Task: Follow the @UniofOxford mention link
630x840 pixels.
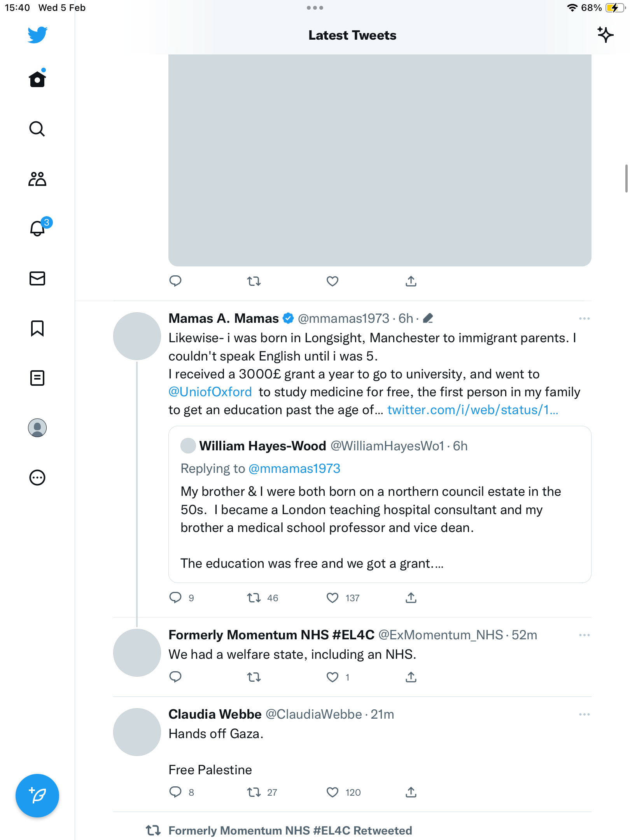Action: coord(210,392)
